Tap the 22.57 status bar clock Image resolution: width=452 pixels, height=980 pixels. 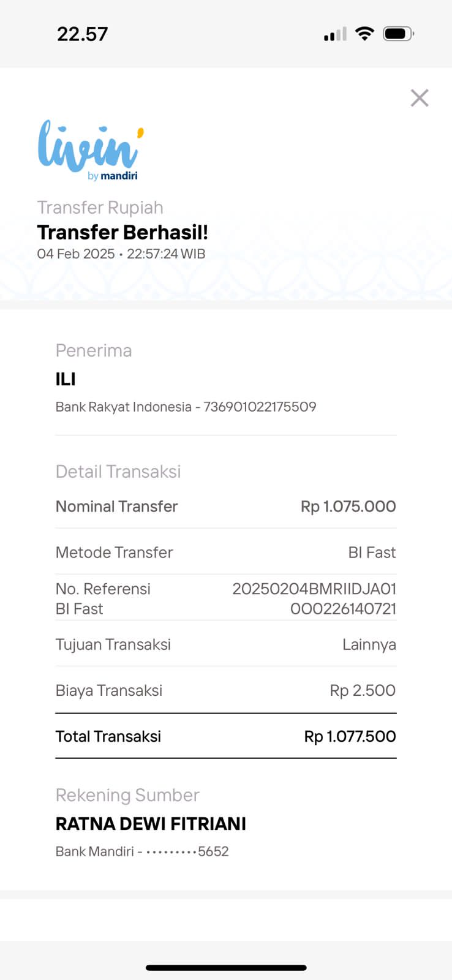coord(82,34)
